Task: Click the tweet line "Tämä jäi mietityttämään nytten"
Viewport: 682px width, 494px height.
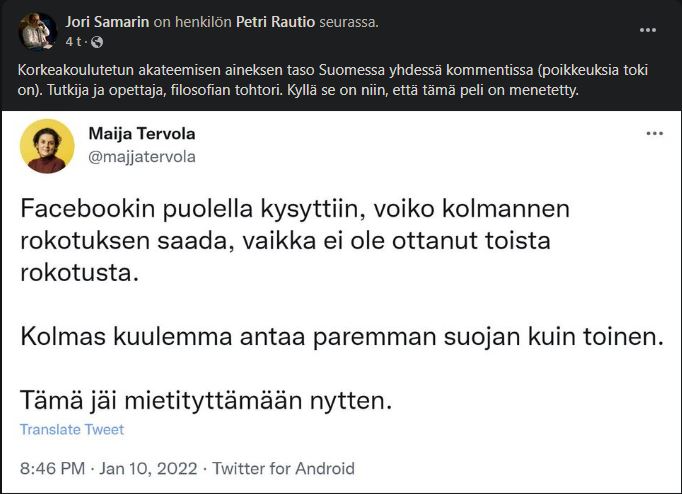Action: click(x=203, y=402)
